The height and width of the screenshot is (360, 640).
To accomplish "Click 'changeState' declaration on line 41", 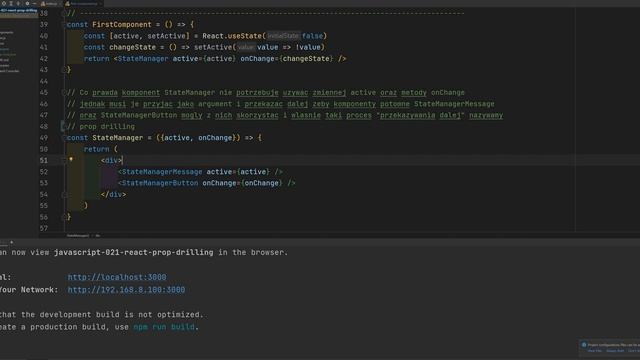I will point(133,47).
